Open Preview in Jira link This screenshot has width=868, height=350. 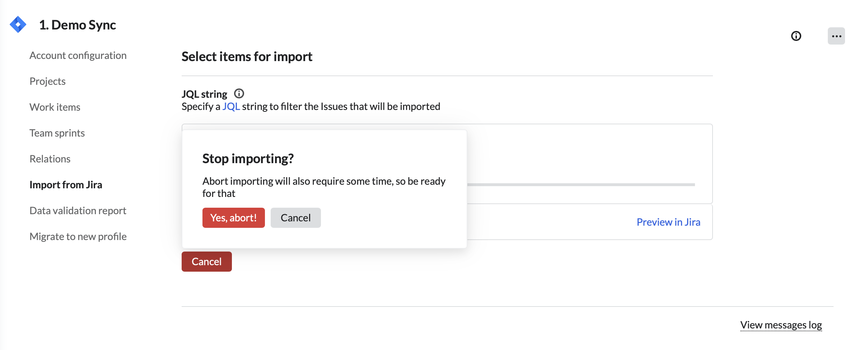[668, 222]
